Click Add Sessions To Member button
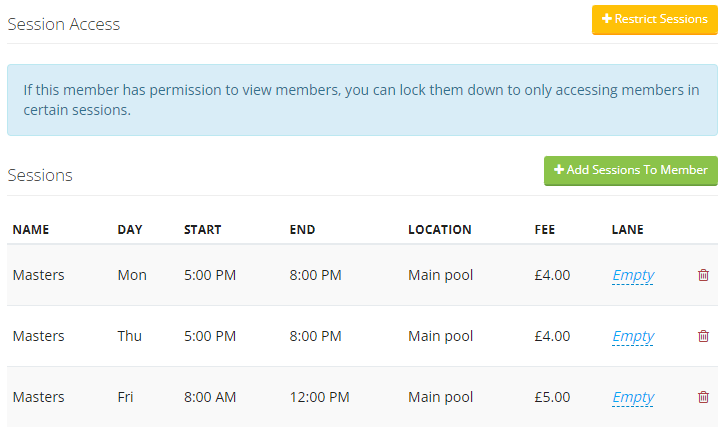This screenshot has height=434, width=727. [x=631, y=171]
